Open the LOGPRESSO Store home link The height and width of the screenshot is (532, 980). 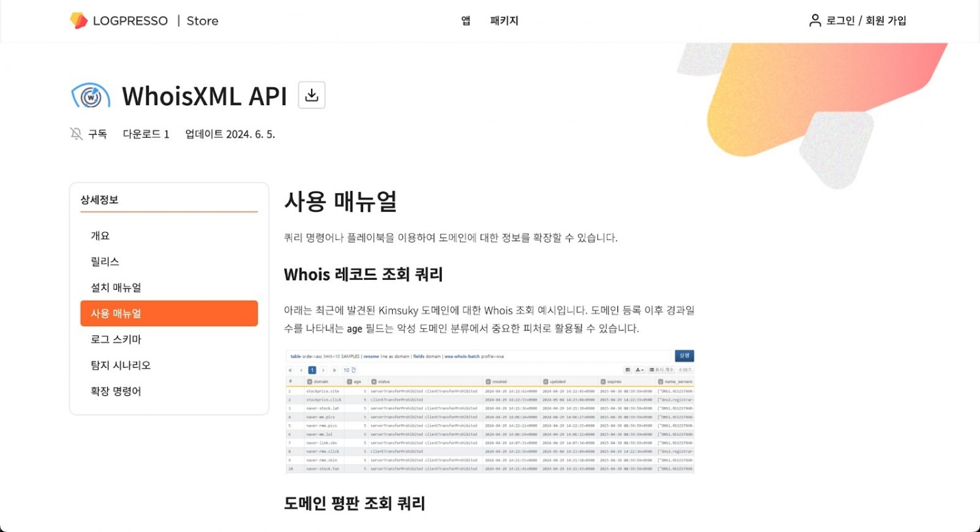point(144,20)
